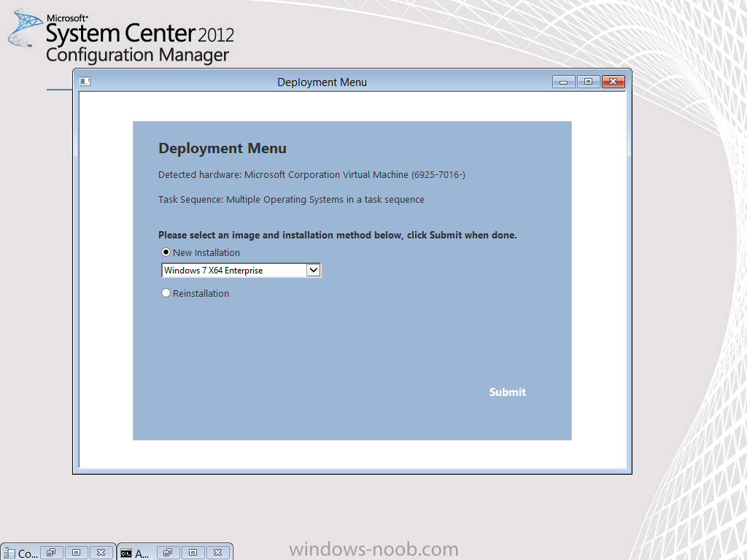Select the New Installation radio option

166,252
